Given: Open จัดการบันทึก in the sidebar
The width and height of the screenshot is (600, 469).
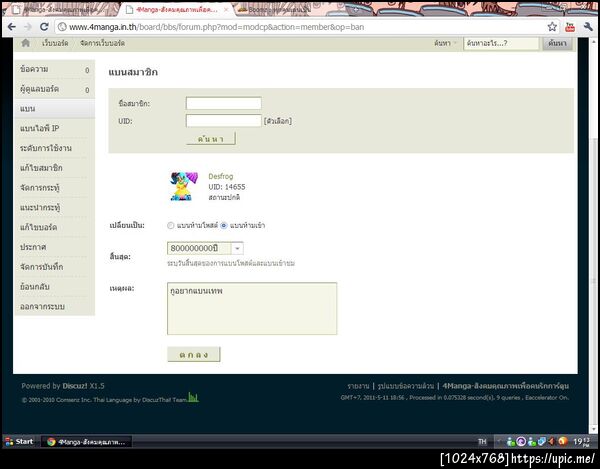Looking at the screenshot, I should 54,267.
